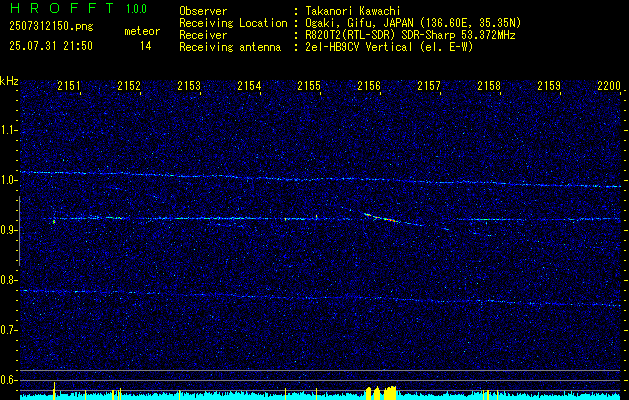
Task: Click the 1.1 frequency axis label
Action: 8,130
